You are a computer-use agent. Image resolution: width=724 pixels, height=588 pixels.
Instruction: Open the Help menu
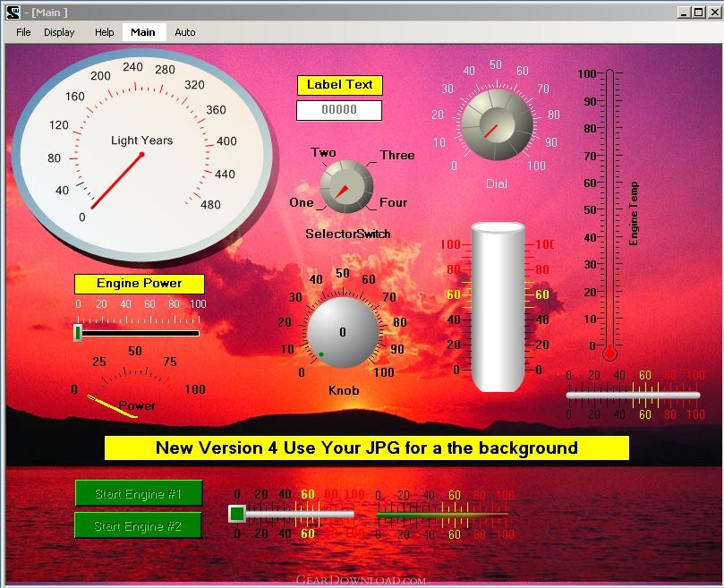tap(105, 32)
